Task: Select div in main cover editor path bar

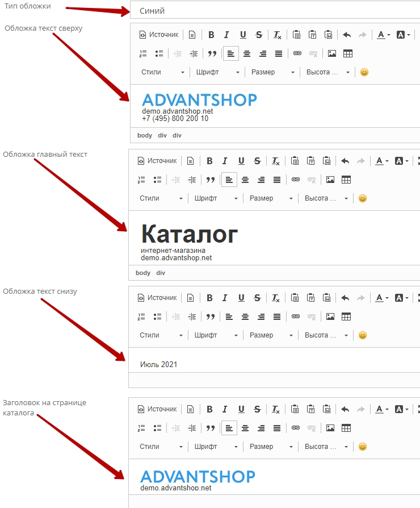Action: click(x=161, y=273)
